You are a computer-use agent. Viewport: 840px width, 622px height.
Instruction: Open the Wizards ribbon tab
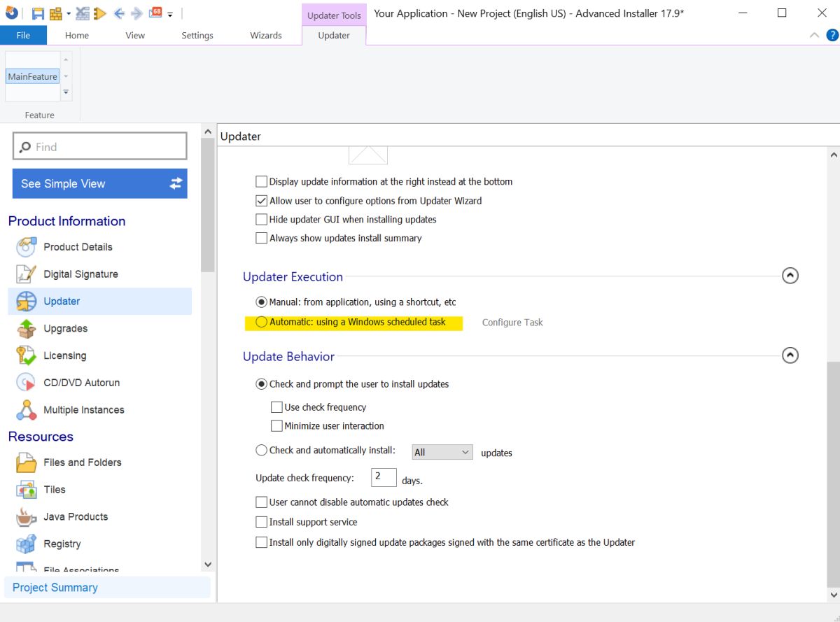(x=266, y=35)
